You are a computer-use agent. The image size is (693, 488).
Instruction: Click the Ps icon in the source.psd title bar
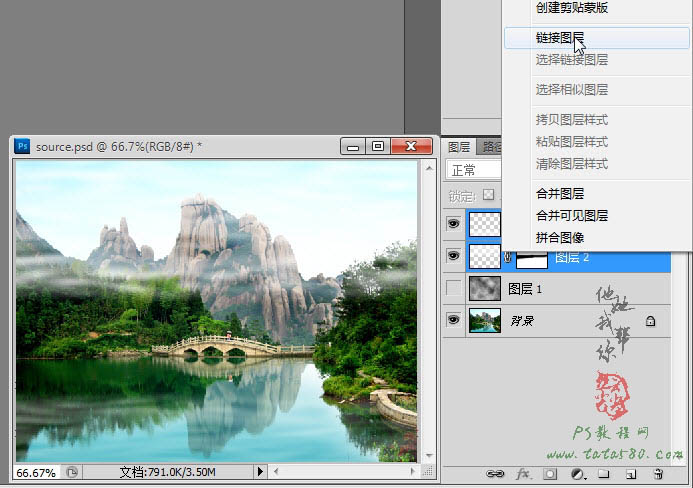[x=22, y=146]
